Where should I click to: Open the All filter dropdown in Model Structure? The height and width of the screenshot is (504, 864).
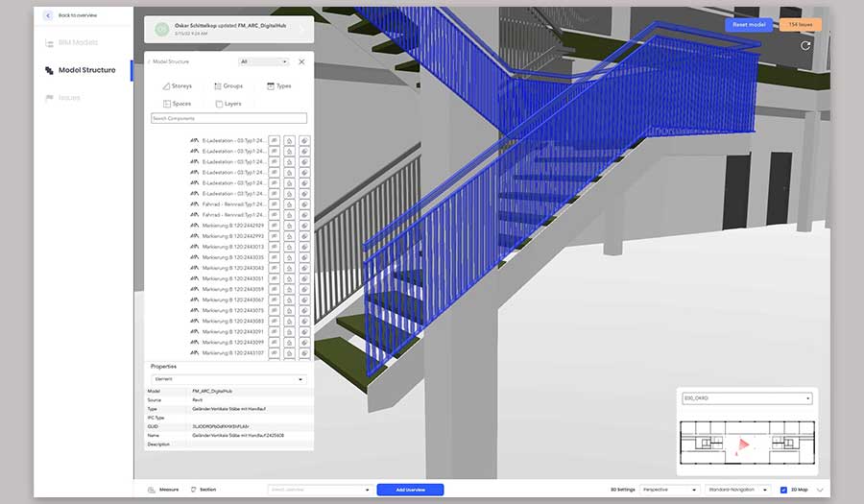pos(264,61)
